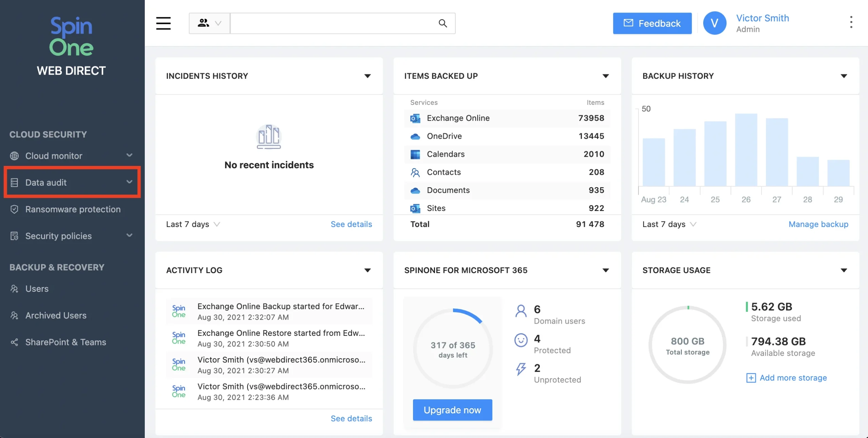868x438 pixels.
Task: Open the hamburger menu icon
Action: [x=163, y=23]
